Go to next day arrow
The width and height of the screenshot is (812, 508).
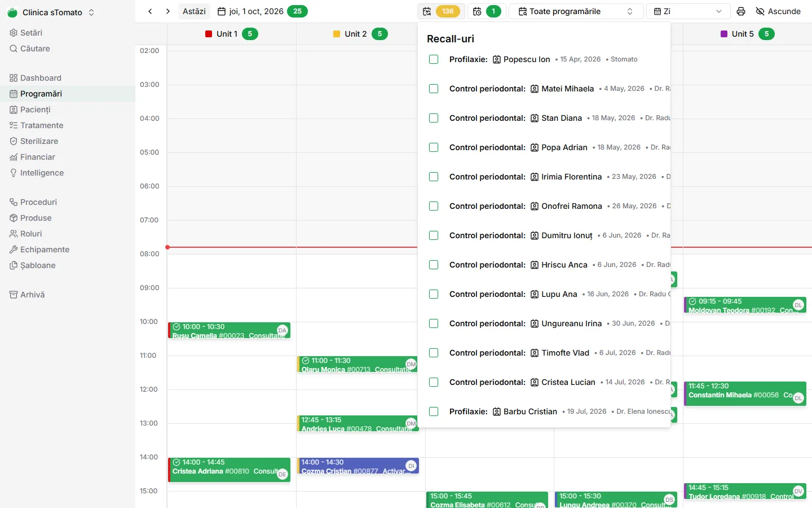click(x=168, y=11)
